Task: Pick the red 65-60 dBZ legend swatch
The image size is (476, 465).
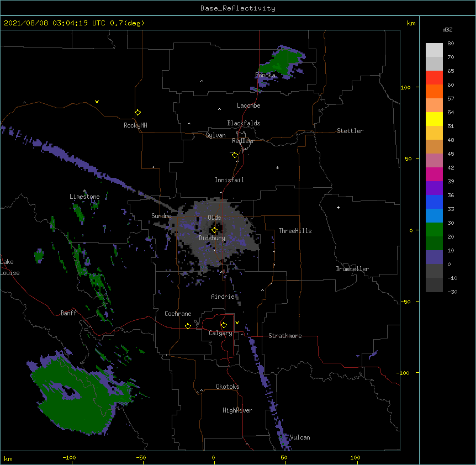Action: point(434,77)
